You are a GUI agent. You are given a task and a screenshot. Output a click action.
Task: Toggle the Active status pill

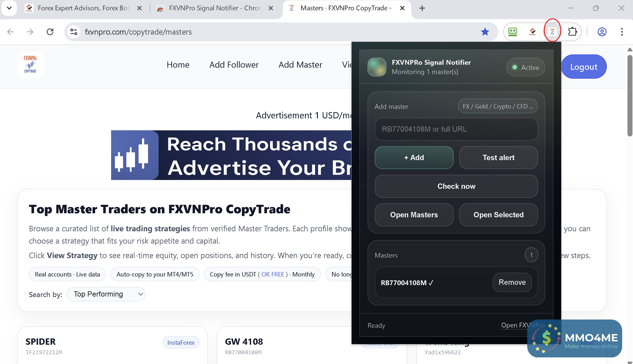[x=525, y=67]
